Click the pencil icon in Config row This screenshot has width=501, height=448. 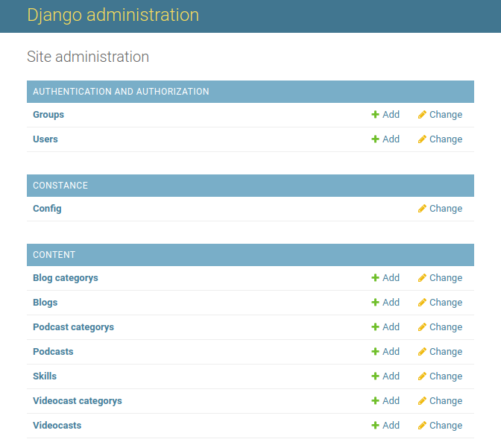click(x=422, y=208)
